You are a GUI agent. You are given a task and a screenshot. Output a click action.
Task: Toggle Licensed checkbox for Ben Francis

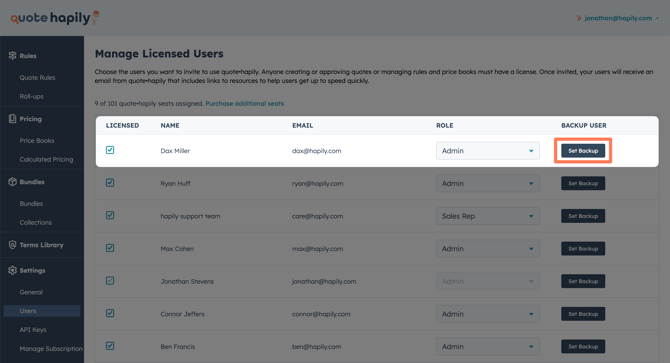pos(110,346)
